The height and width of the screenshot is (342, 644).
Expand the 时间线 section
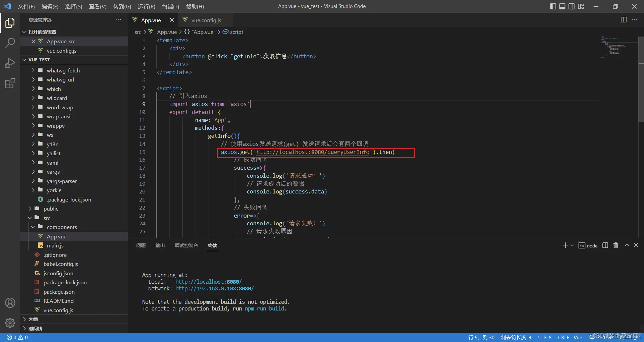tap(74, 329)
